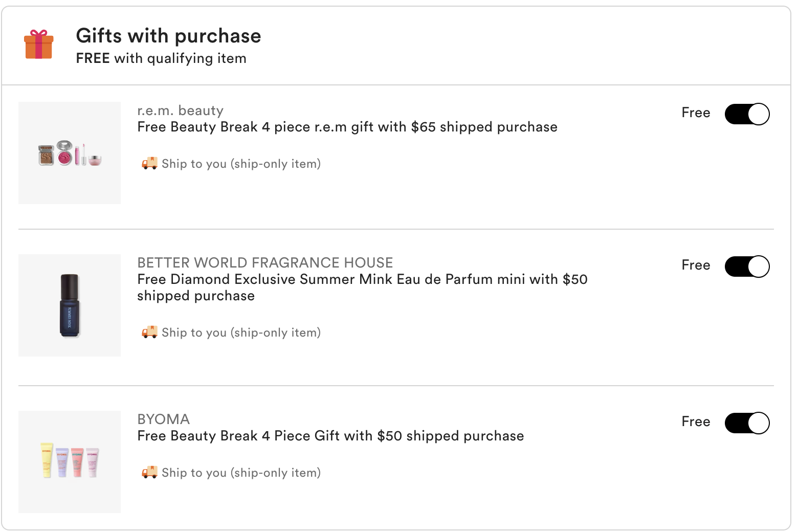The image size is (798, 532).
Task: Open BYOMA Free Beauty Break 4 Piece title
Action: tap(330, 436)
